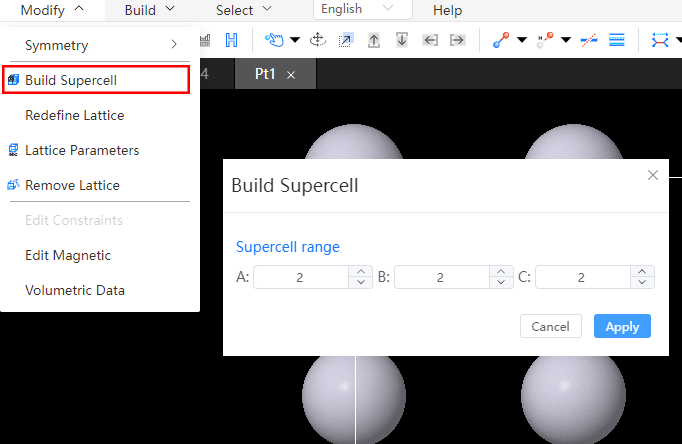This screenshot has width=682, height=444.
Task: Click the blue H hydrogen icon
Action: (231, 40)
